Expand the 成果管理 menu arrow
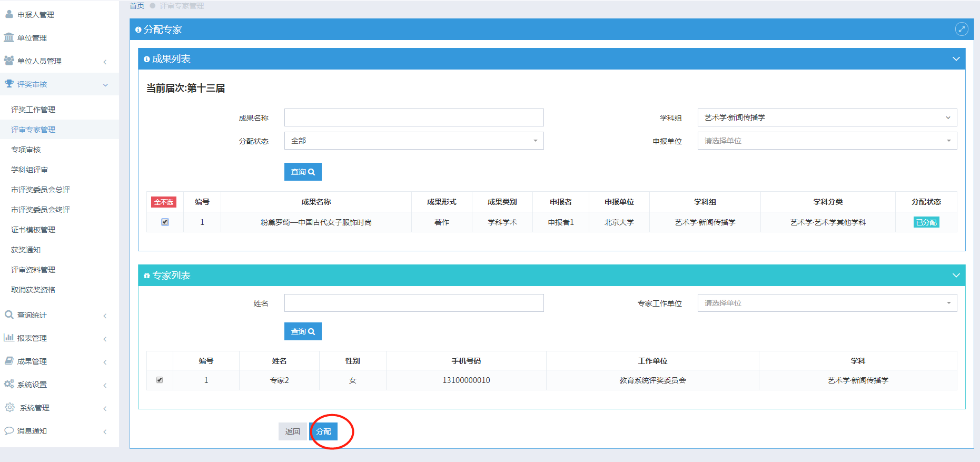The width and height of the screenshot is (980, 462). [105, 362]
